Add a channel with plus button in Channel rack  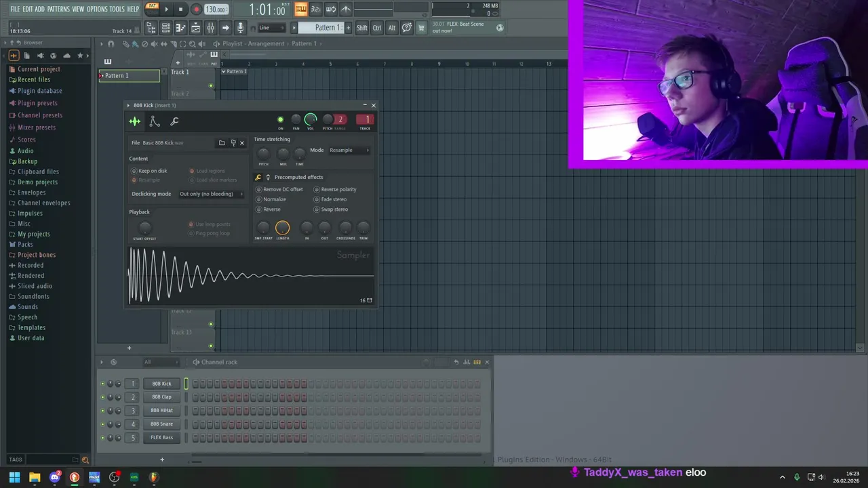point(161,460)
